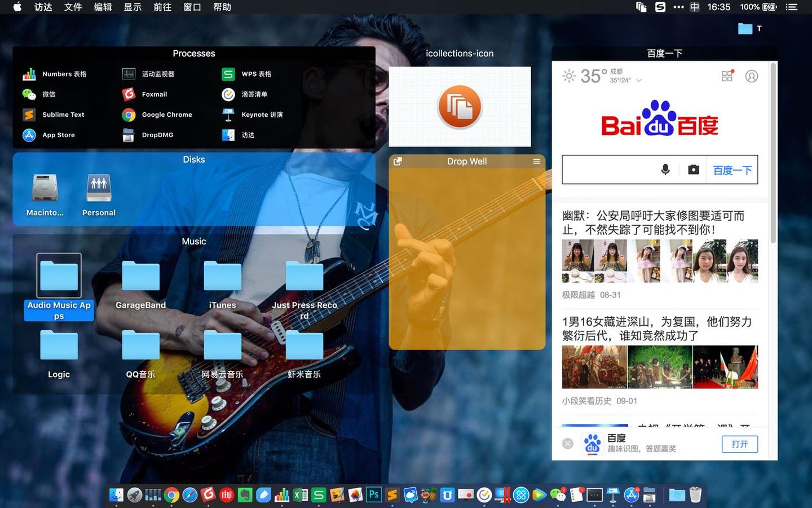Click the Baidu page vertical scrollbar
This screenshot has height=508, width=812.
click(x=773, y=152)
